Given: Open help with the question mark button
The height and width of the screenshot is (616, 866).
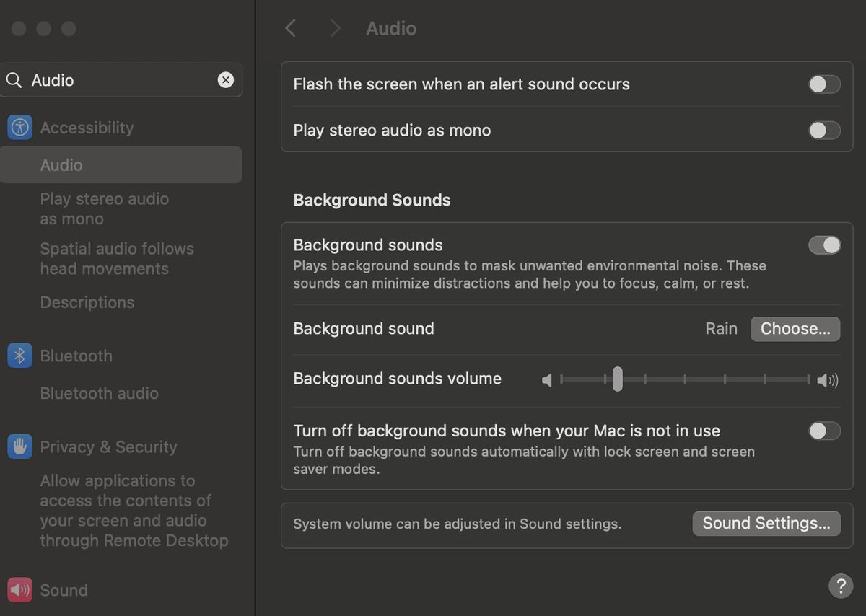Looking at the screenshot, I should point(840,586).
